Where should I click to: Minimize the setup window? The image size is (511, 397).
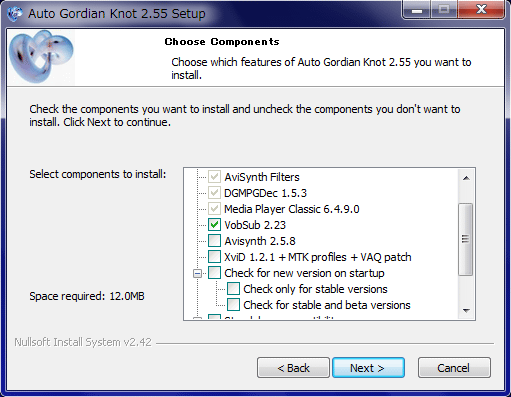click(417, 10)
